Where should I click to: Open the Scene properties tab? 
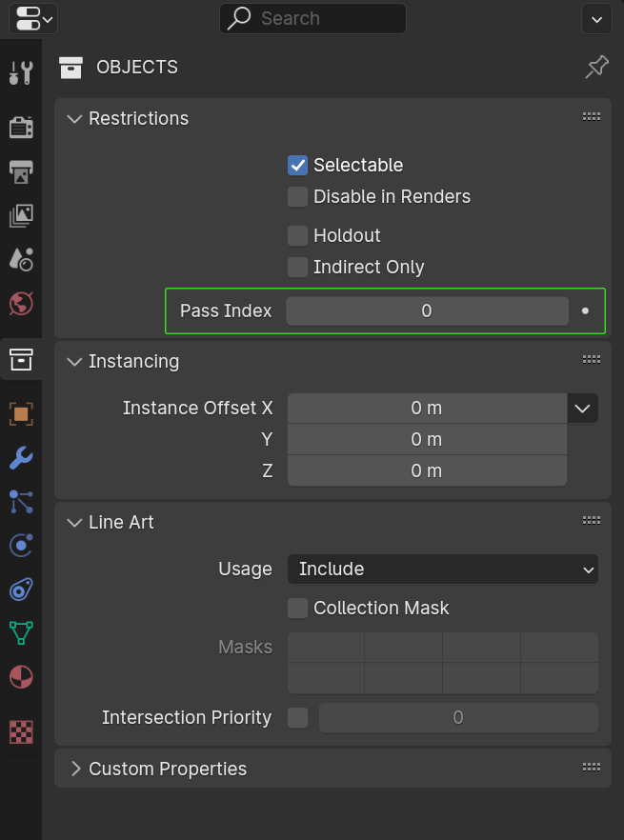(22, 259)
